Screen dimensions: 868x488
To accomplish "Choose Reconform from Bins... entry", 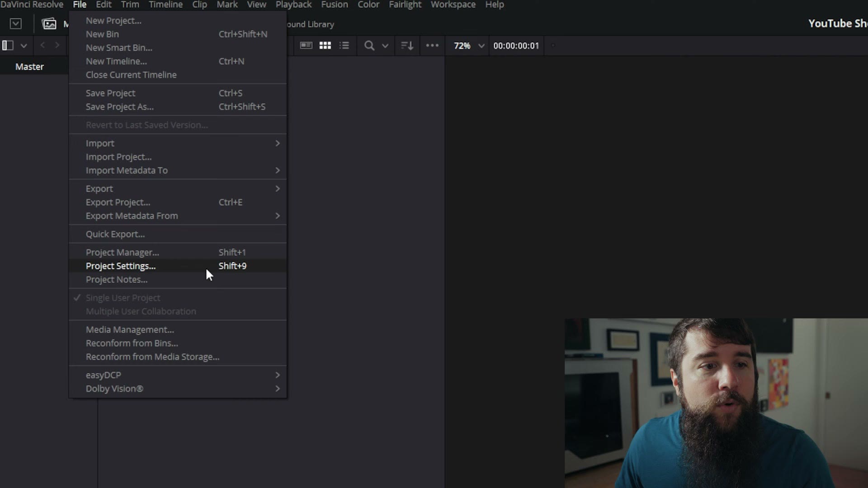I will 178,343.
